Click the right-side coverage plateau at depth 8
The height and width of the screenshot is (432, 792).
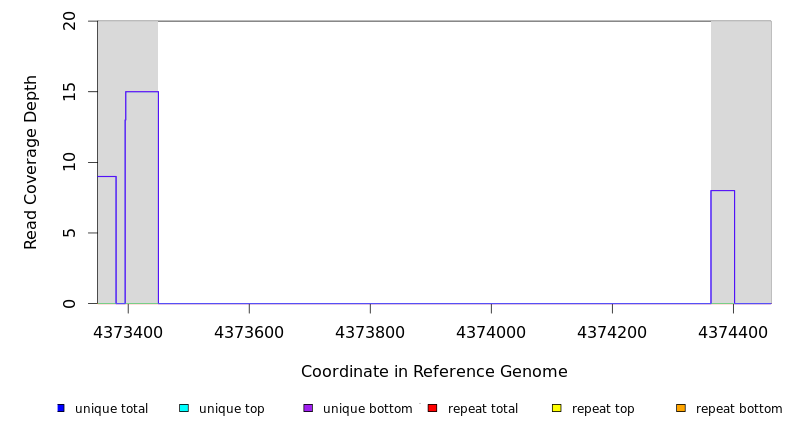tap(722, 191)
